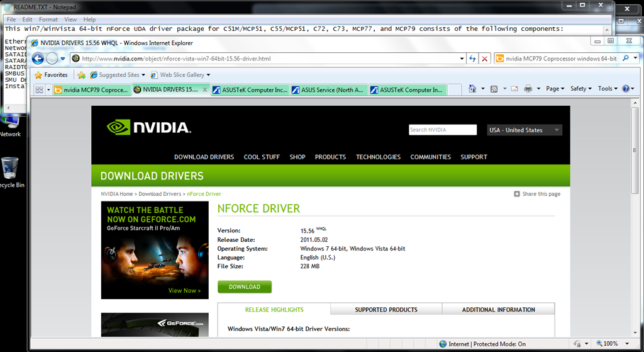Open Notepad Help menu
Viewport: 644px width, 352px height.
pyautogui.click(x=89, y=20)
